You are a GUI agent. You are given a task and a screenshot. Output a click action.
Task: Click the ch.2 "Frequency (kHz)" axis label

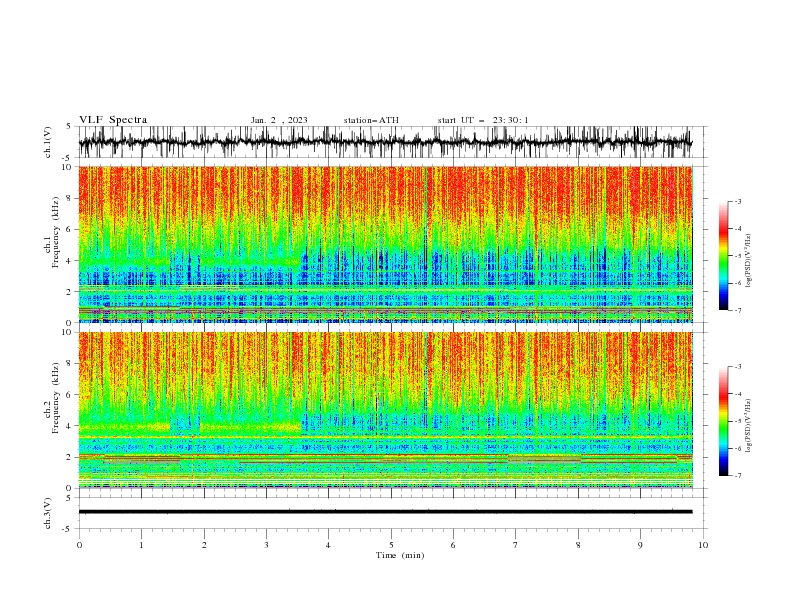(56, 398)
